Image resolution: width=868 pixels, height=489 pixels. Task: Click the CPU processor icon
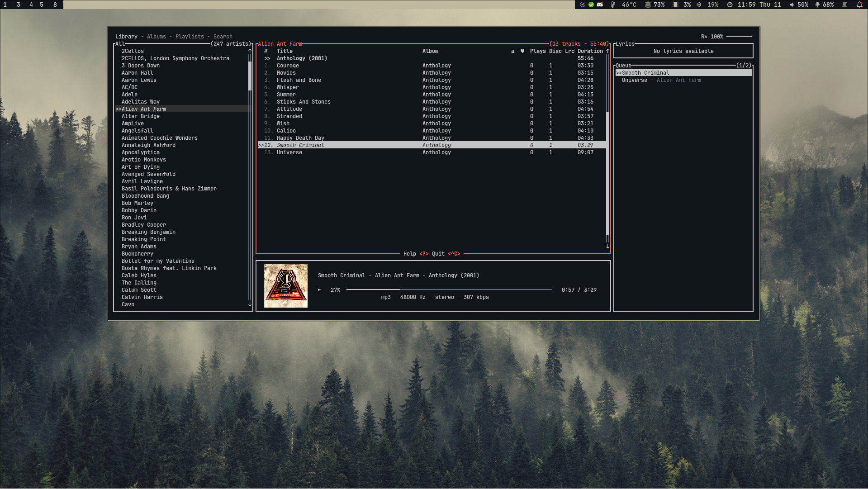(699, 5)
